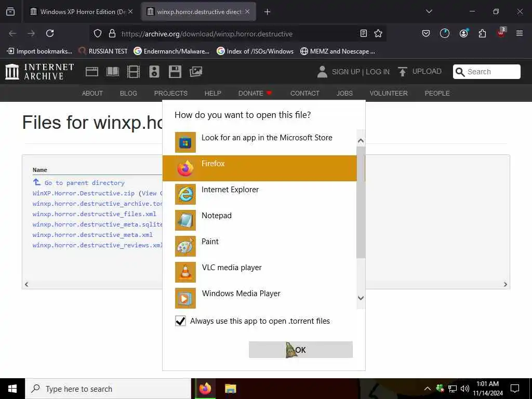Select the Paint icon in app list
The image size is (532, 399).
coord(185,246)
